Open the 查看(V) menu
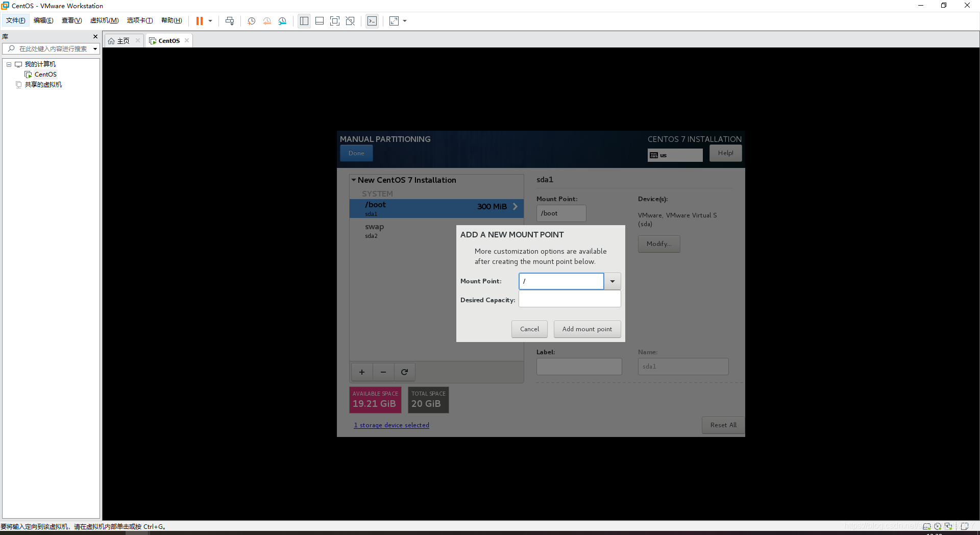 [71, 20]
